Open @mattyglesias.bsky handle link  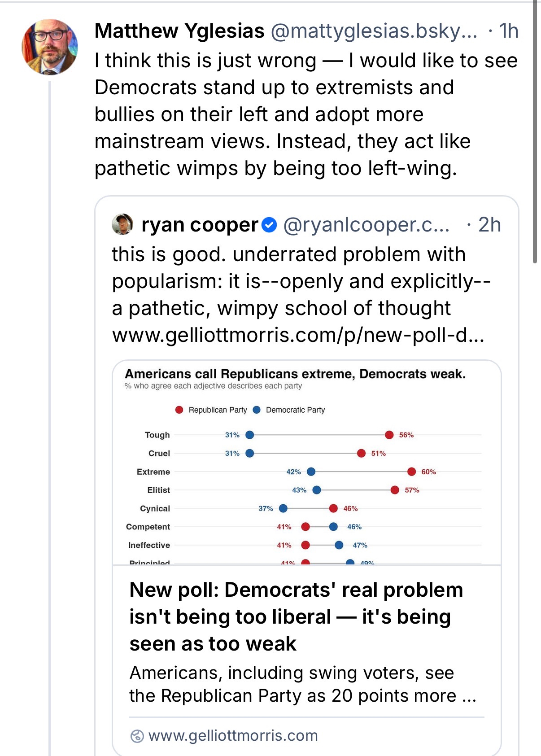374,31
